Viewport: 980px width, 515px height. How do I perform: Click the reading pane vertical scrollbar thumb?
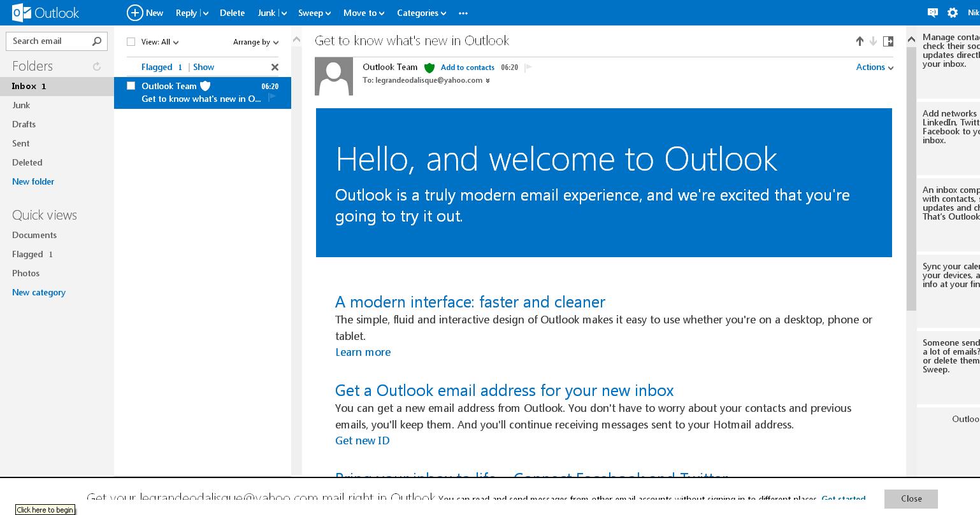click(911, 179)
